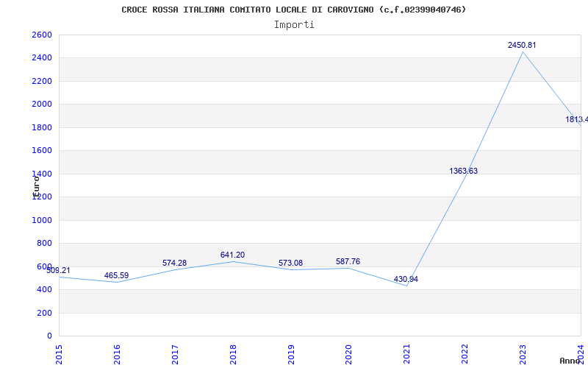Select the 574.28 data label
The width and height of the screenshot is (588, 368).
point(174,263)
